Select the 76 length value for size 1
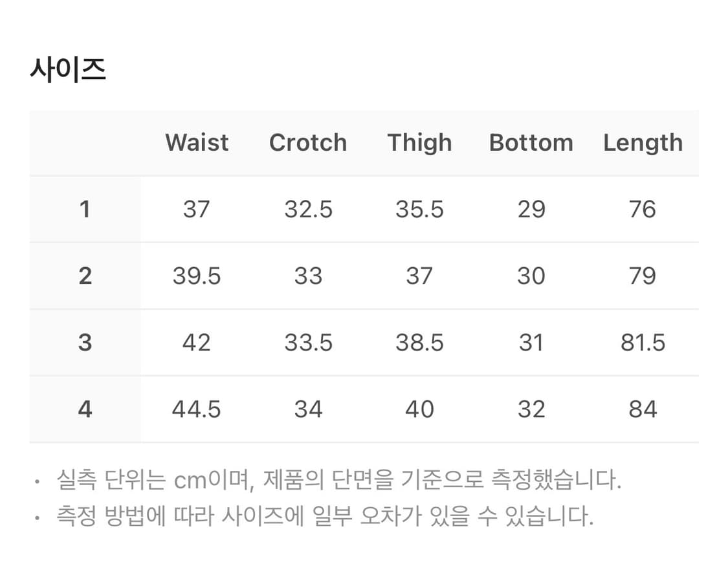Screen dimensions: 728x586 tap(643, 210)
